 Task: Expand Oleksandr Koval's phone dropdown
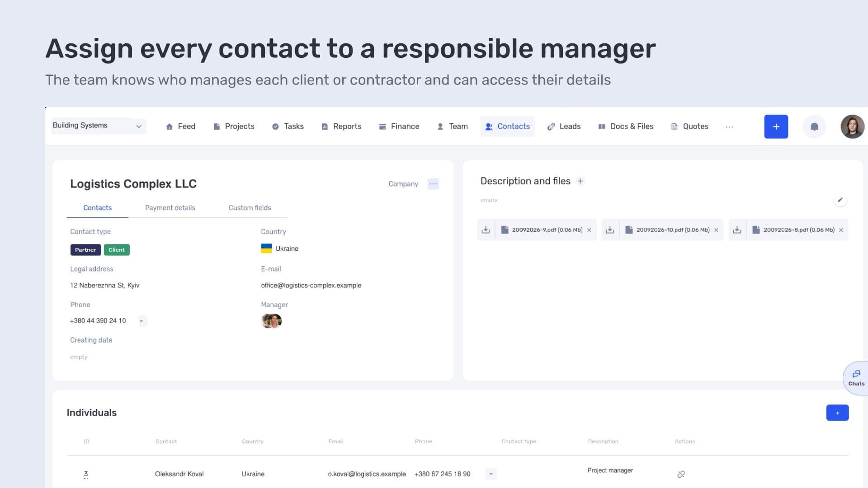491,474
